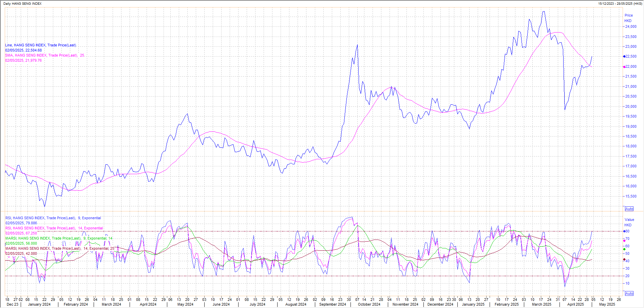Click the SMA value '02/05/2025, 21,979.76'
644x308 pixels.
click(23, 60)
